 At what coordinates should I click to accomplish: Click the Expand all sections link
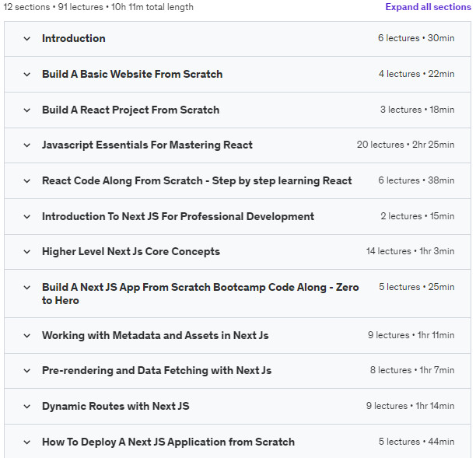coord(428,7)
